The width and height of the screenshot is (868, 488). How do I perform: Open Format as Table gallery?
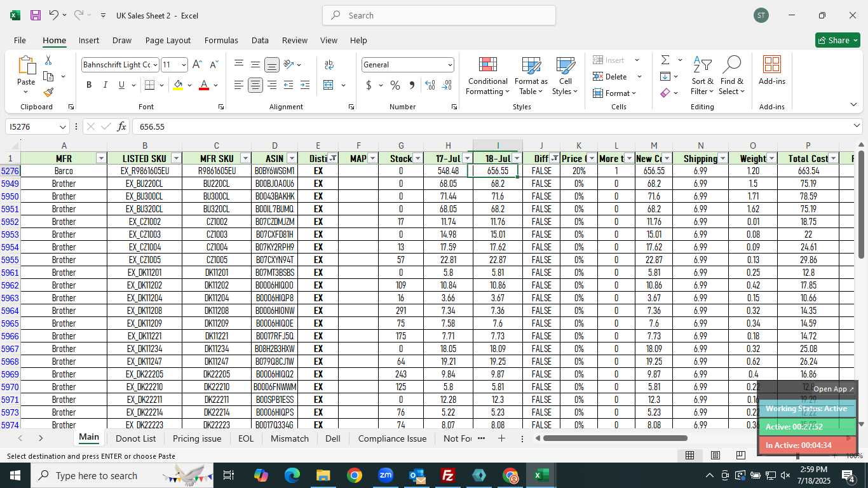click(531, 76)
